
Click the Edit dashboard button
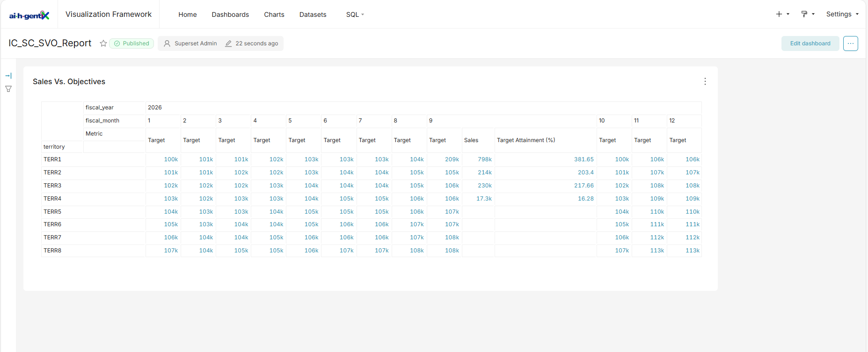pos(810,43)
